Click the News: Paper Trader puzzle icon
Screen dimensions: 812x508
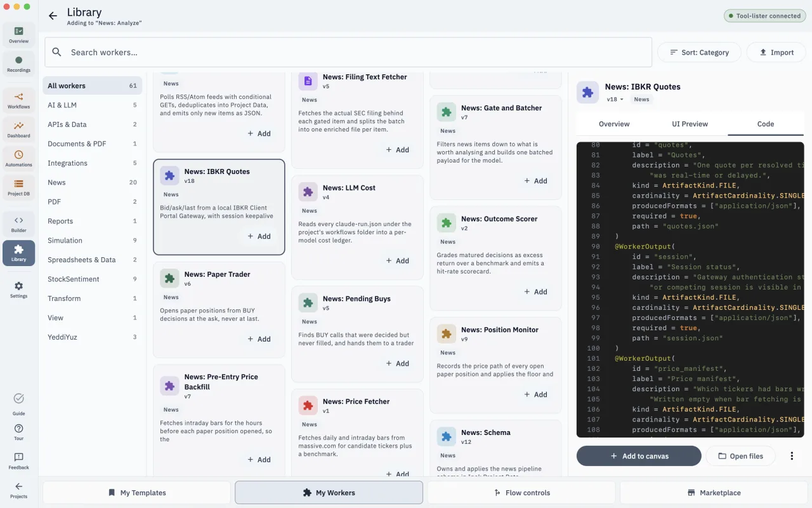[169, 278]
